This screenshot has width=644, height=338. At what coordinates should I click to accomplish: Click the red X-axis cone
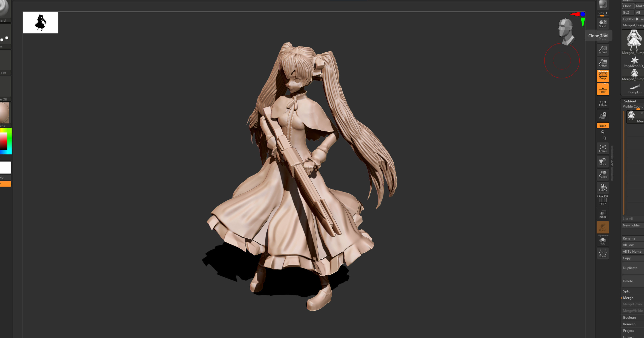(x=575, y=14)
